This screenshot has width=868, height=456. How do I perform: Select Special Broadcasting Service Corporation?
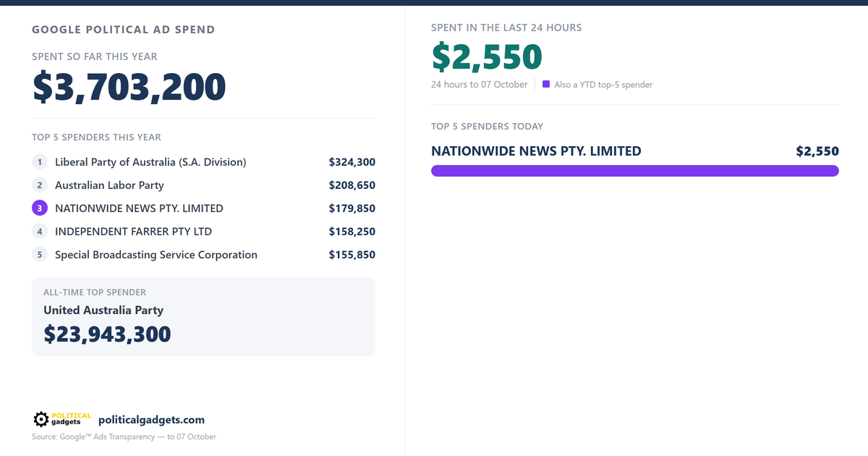[x=156, y=255]
